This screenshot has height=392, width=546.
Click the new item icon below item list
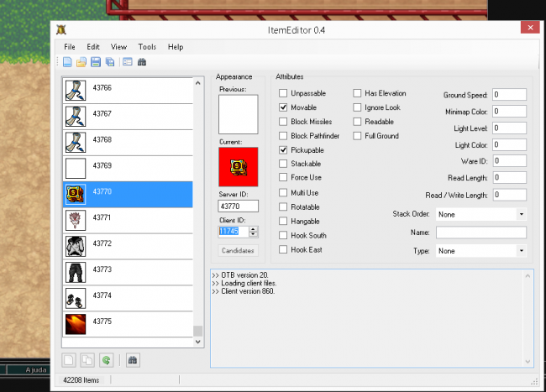pos(69,360)
